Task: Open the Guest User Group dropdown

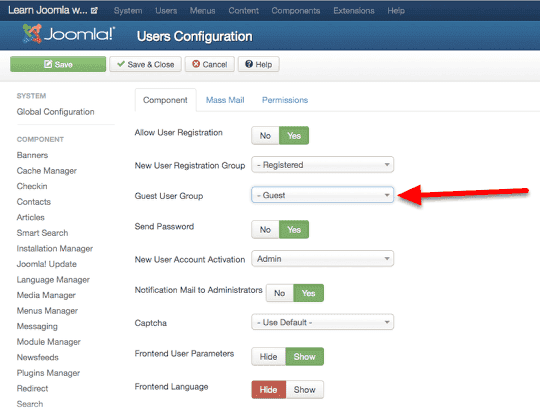Action: [x=323, y=195]
